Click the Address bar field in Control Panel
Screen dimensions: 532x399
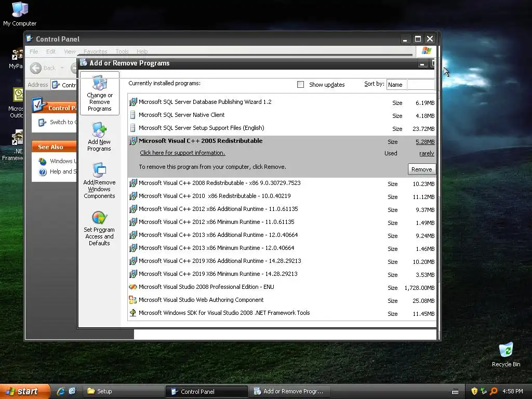[x=64, y=85]
